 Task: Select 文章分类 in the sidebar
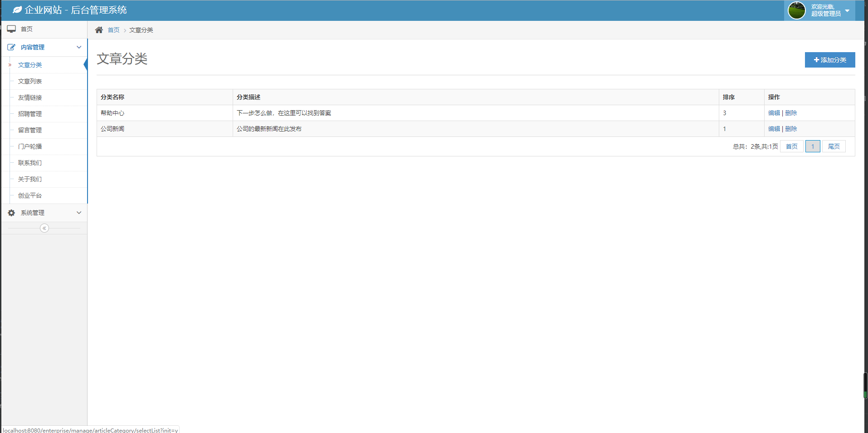(44, 65)
